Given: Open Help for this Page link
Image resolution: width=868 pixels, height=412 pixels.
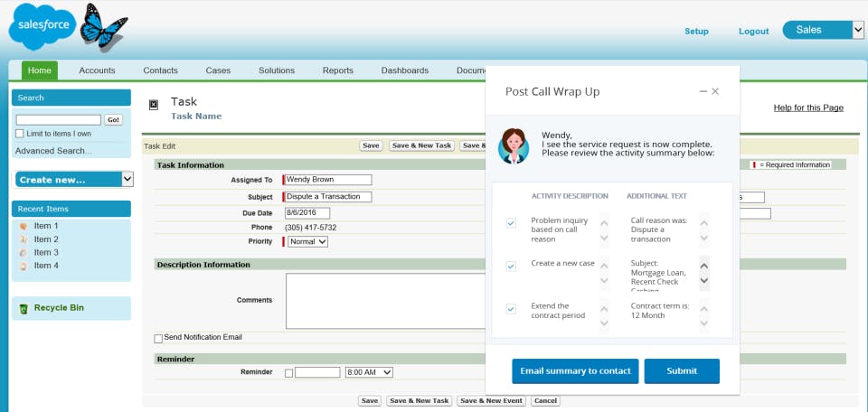Looking at the screenshot, I should click(808, 108).
